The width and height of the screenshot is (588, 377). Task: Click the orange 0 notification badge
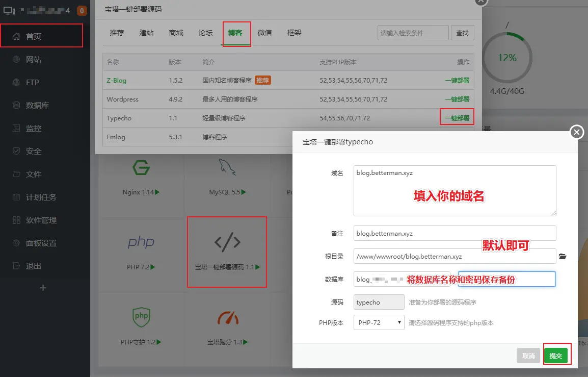[x=82, y=11]
